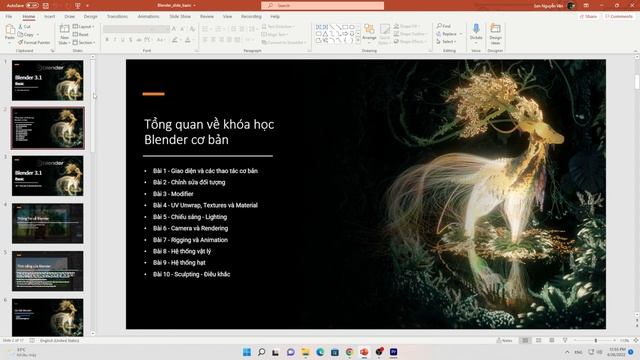Open the Section dropdown
Image resolution: width=640 pixels, height=360 pixels.
coord(84,42)
